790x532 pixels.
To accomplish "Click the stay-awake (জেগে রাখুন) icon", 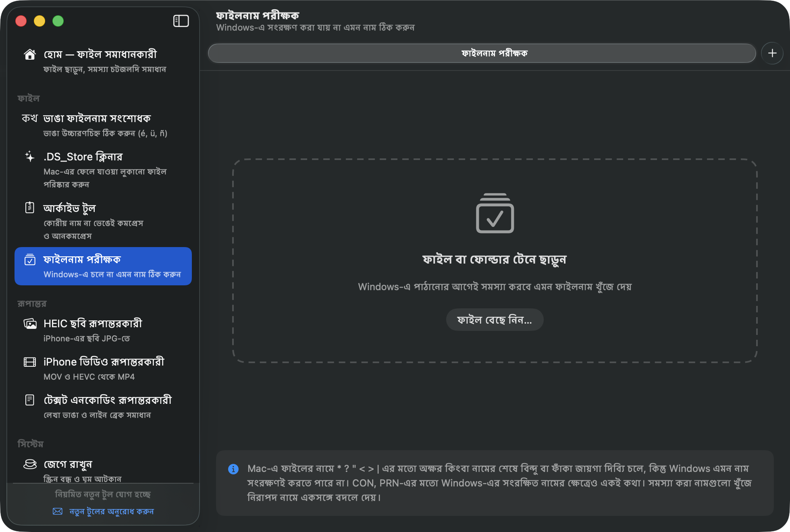I will point(30,464).
